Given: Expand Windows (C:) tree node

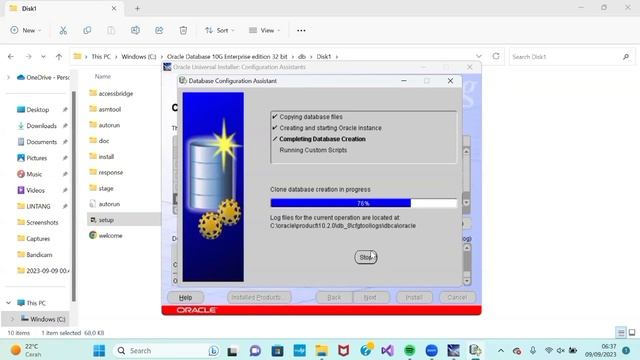Looking at the screenshot, I should [12, 319].
